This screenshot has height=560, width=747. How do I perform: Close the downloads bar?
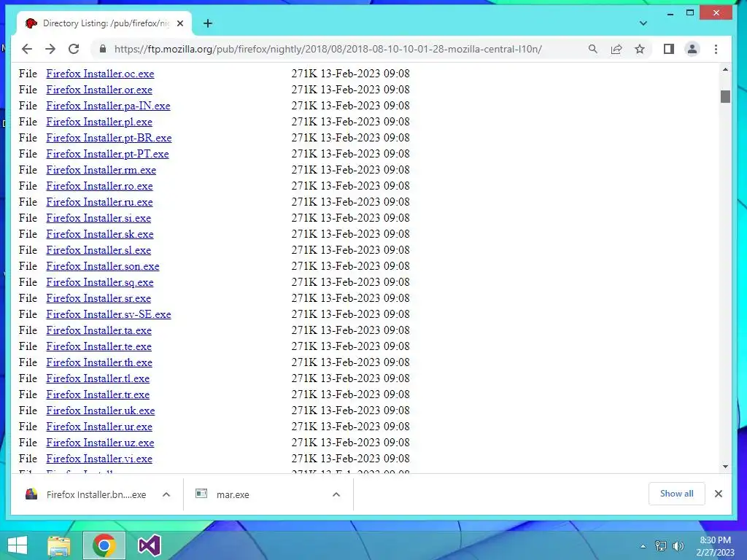719,494
